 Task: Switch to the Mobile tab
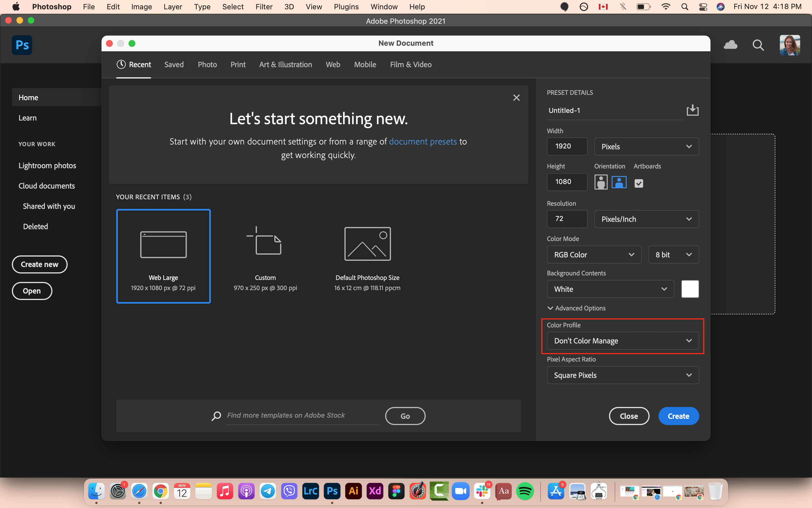[365, 65]
